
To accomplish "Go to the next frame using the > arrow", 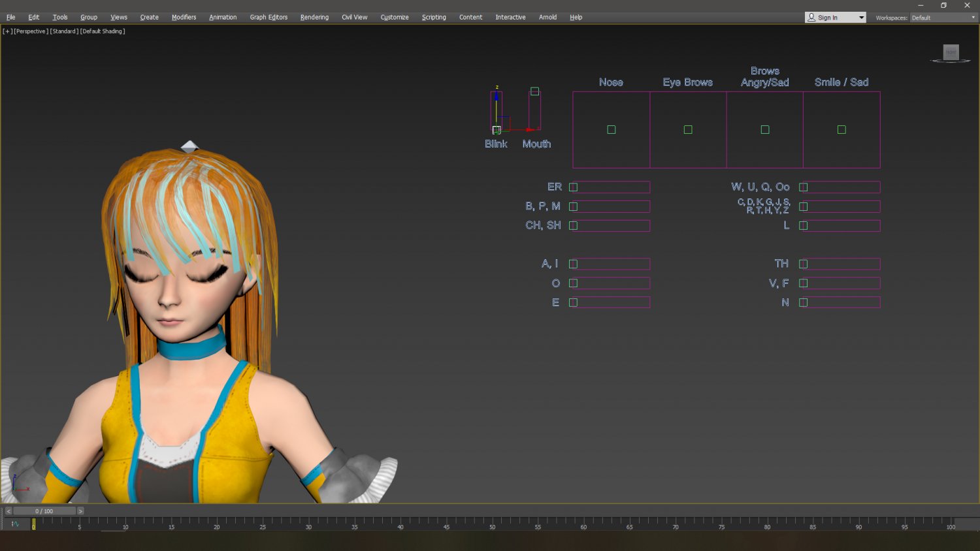I will pyautogui.click(x=80, y=511).
